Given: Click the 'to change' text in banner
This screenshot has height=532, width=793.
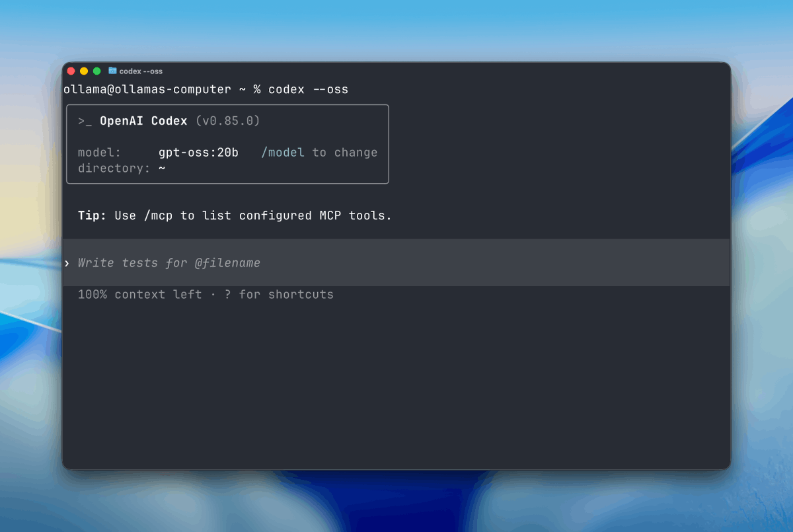Looking at the screenshot, I should click(x=345, y=153).
